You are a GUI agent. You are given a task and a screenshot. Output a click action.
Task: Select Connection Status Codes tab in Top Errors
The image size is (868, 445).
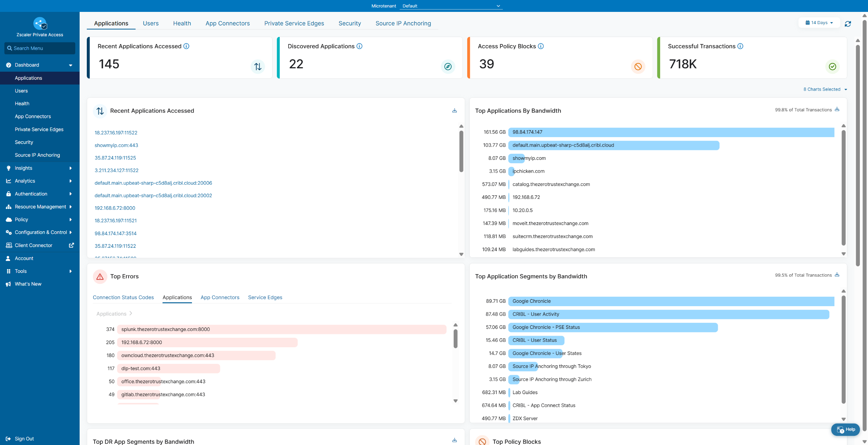point(123,297)
